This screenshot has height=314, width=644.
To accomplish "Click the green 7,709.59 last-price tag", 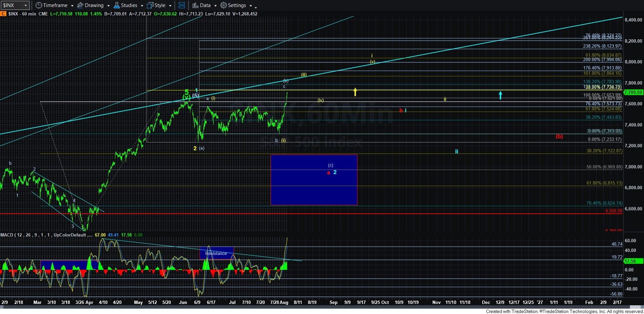I will [633, 92].
